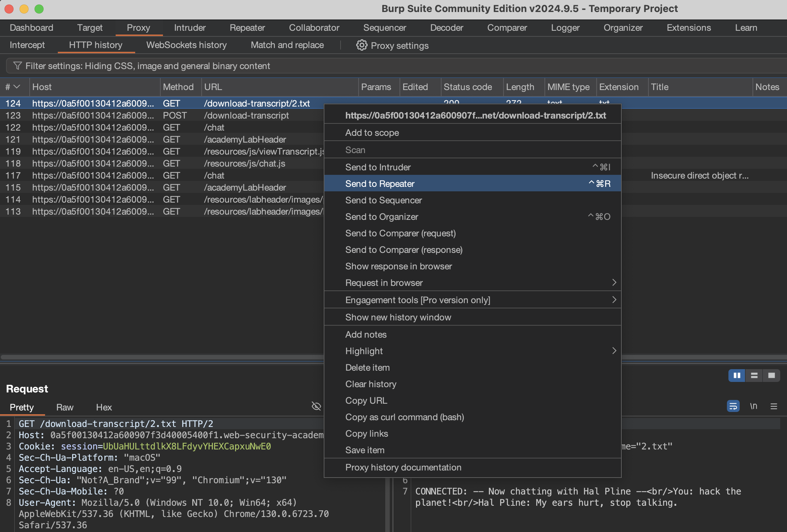Switch to side-by-side layout view
Screen dimensions: 787x532
pyautogui.click(x=737, y=376)
